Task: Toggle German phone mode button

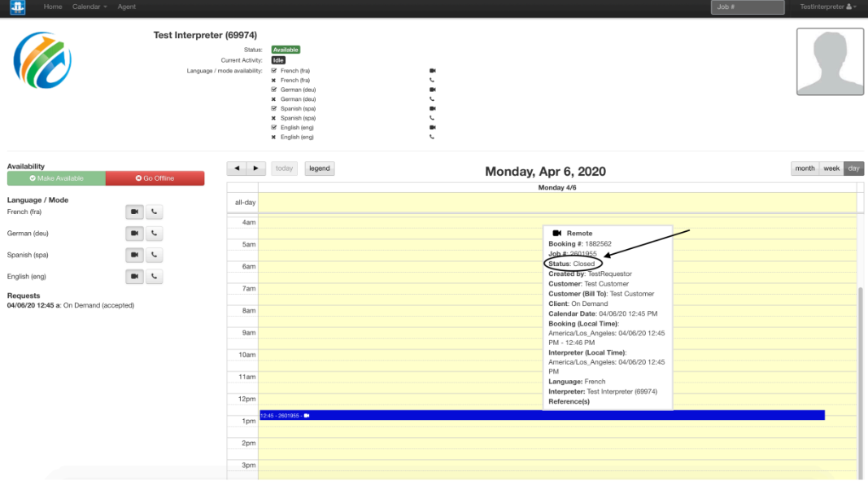Action: (x=154, y=234)
